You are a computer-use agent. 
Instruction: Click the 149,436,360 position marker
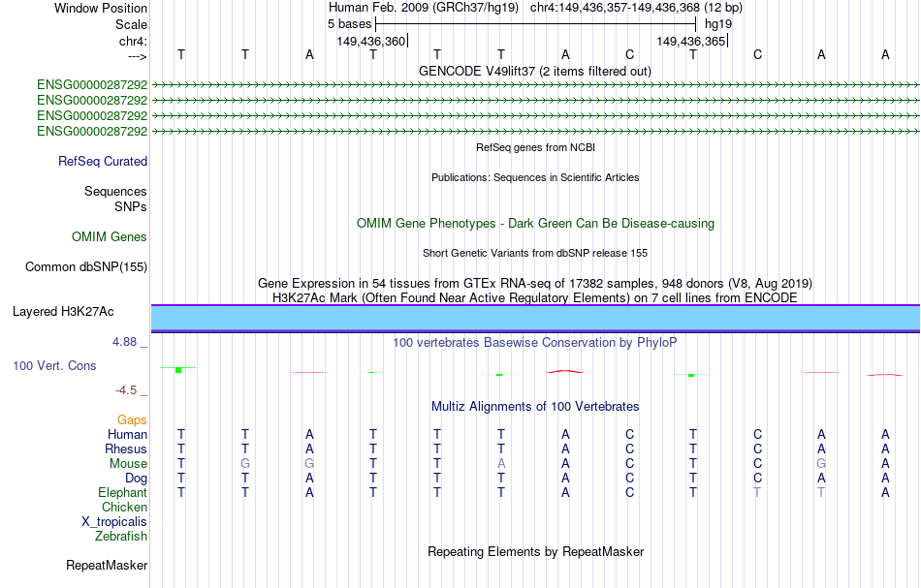(x=371, y=41)
